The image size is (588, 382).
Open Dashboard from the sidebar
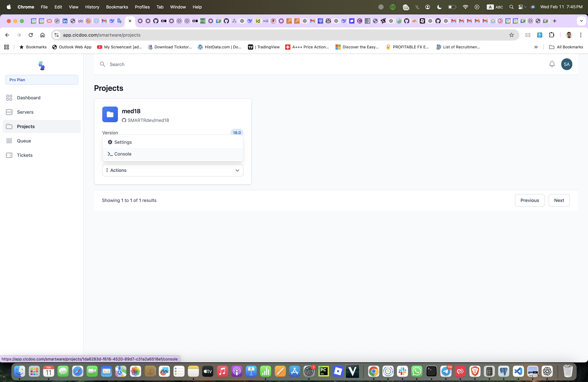(29, 98)
